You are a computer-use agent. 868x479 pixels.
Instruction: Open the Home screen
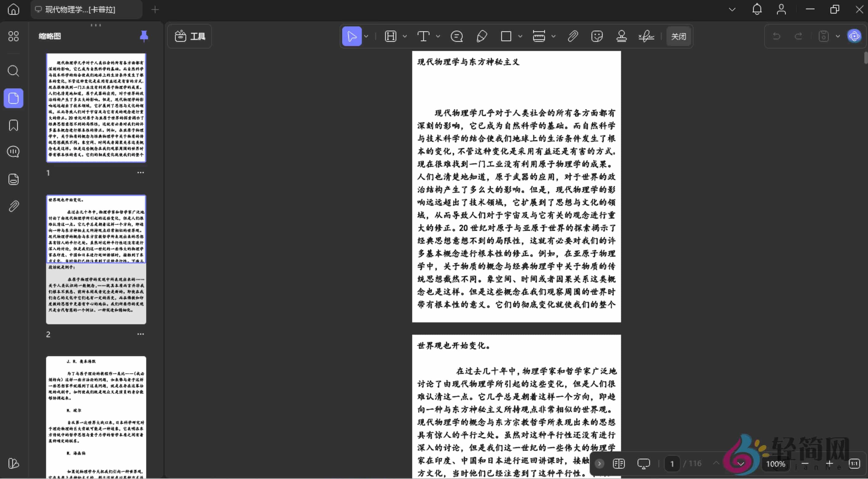[x=13, y=10]
